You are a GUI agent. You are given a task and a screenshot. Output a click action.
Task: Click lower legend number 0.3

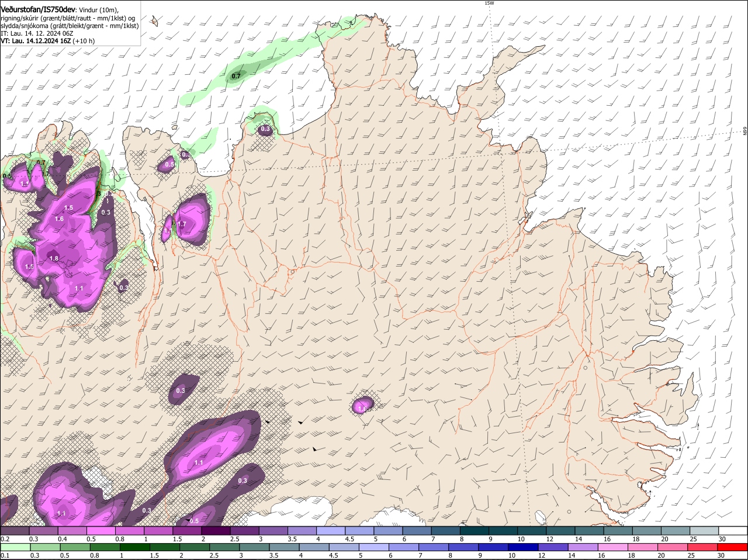[35, 555]
